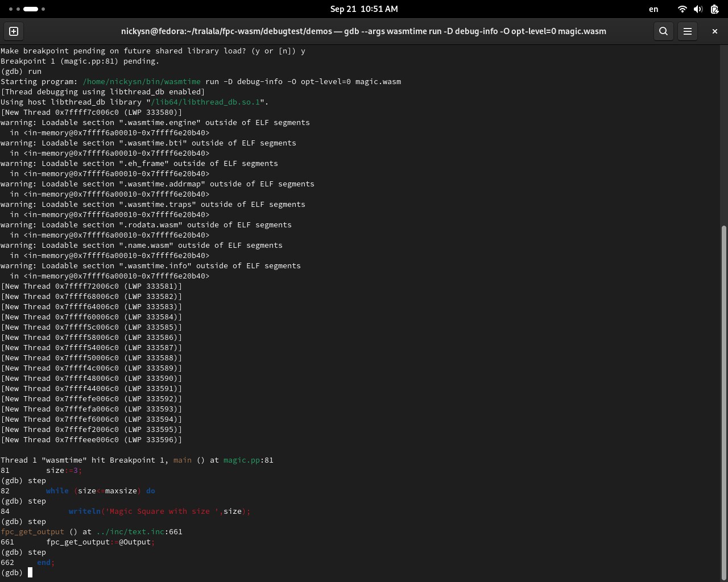Image resolution: width=728 pixels, height=582 pixels.
Task: Click the '../inc/text.inc' file path
Action: (x=130, y=531)
